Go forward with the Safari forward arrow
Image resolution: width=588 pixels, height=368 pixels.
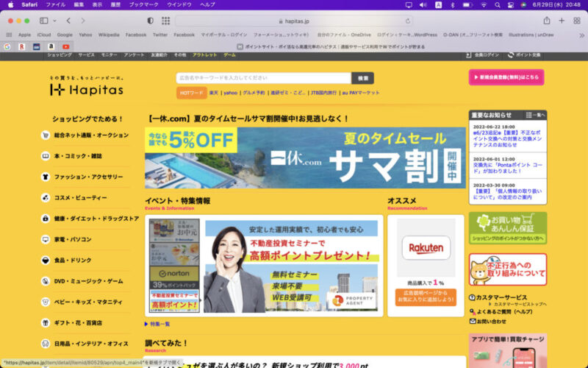pos(83,21)
